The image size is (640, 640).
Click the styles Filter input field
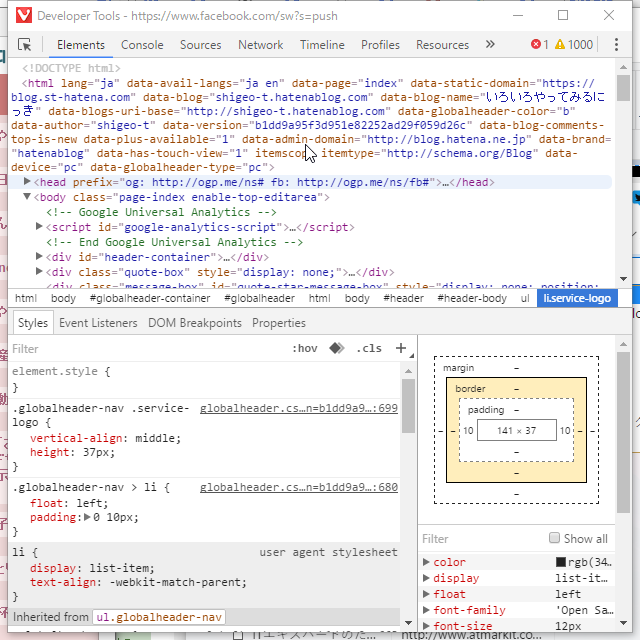coord(147,349)
